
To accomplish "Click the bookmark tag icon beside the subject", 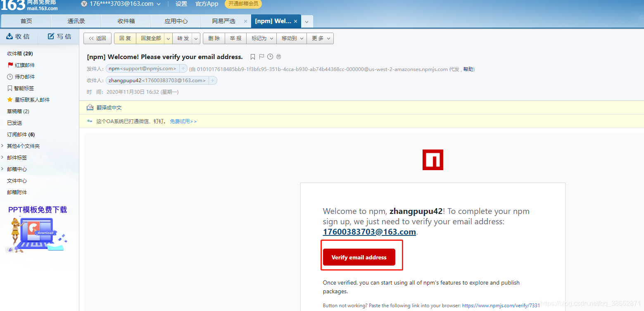I will pyautogui.click(x=253, y=57).
